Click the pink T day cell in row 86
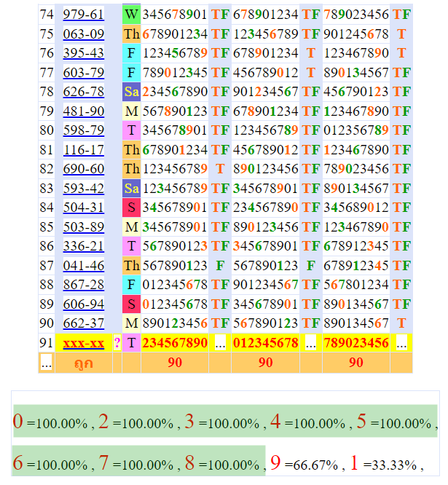 click(x=132, y=246)
